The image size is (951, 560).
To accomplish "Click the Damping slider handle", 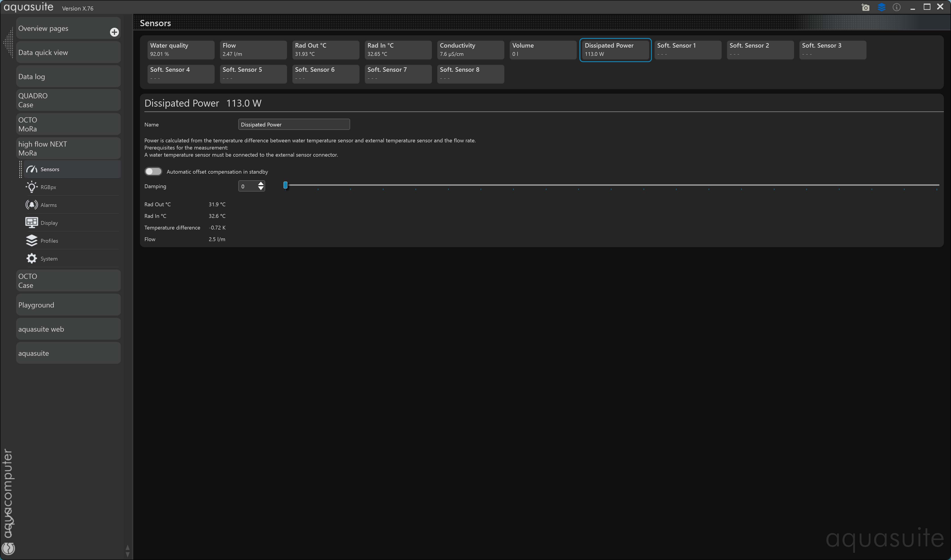I will click(x=285, y=185).
